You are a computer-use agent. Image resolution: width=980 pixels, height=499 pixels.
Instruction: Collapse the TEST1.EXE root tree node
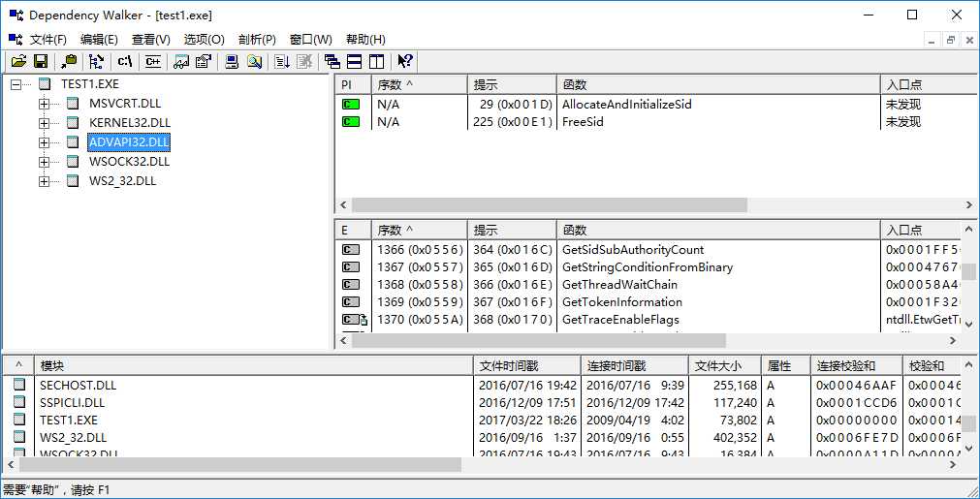tap(16, 83)
